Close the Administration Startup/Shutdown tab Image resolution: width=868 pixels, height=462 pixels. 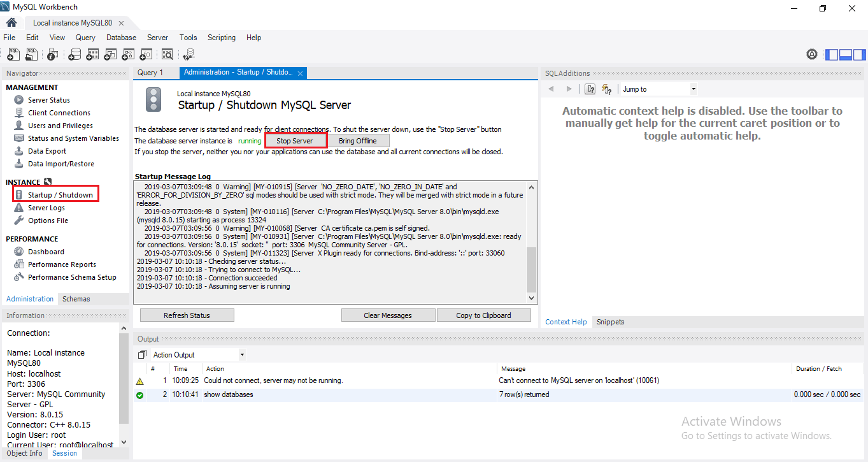300,73
